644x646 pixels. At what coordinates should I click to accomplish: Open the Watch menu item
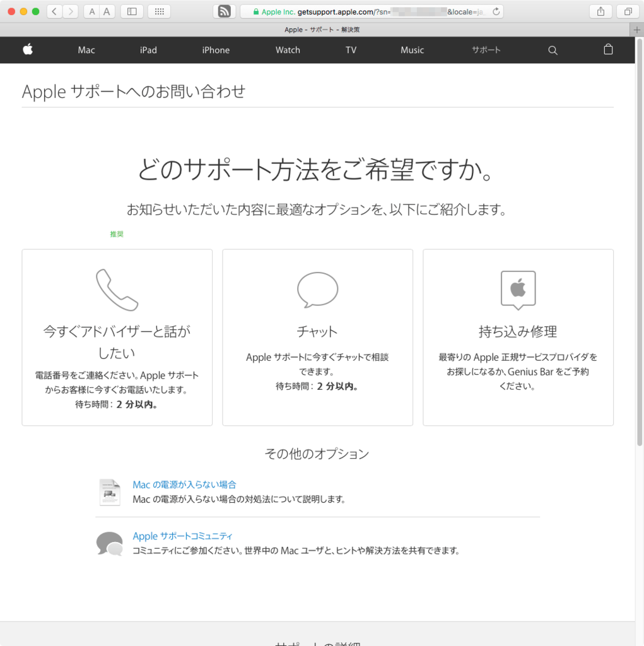[288, 50]
